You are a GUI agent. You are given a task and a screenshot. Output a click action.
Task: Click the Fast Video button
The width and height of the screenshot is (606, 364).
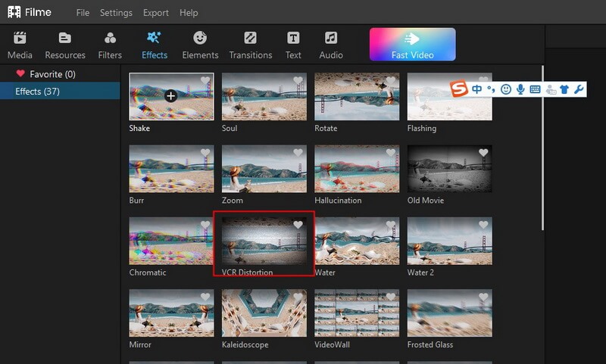[x=412, y=45]
